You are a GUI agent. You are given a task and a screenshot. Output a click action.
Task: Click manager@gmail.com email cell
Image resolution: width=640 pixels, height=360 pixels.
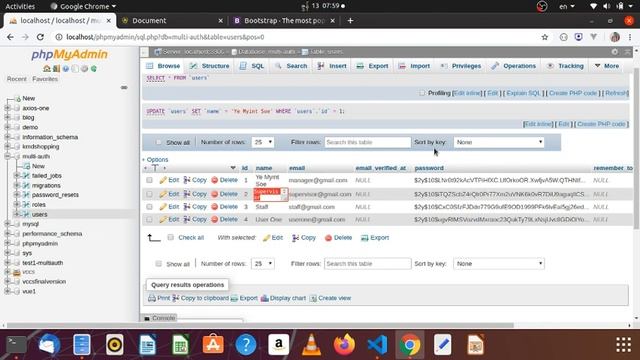tap(318, 180)
